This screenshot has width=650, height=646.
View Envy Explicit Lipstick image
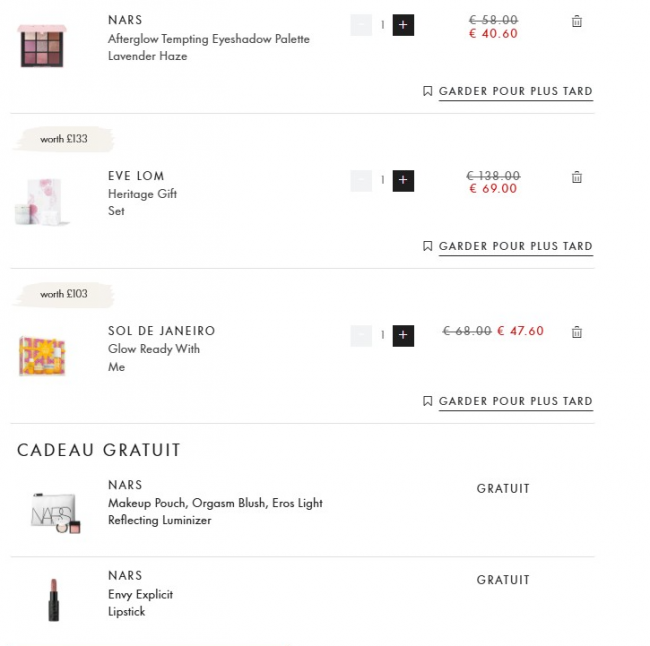[53, 598]
